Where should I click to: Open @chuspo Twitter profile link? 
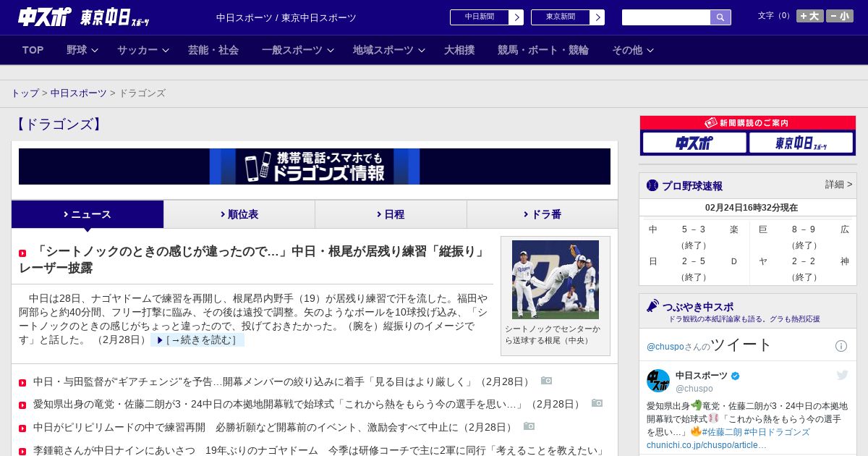664,347
